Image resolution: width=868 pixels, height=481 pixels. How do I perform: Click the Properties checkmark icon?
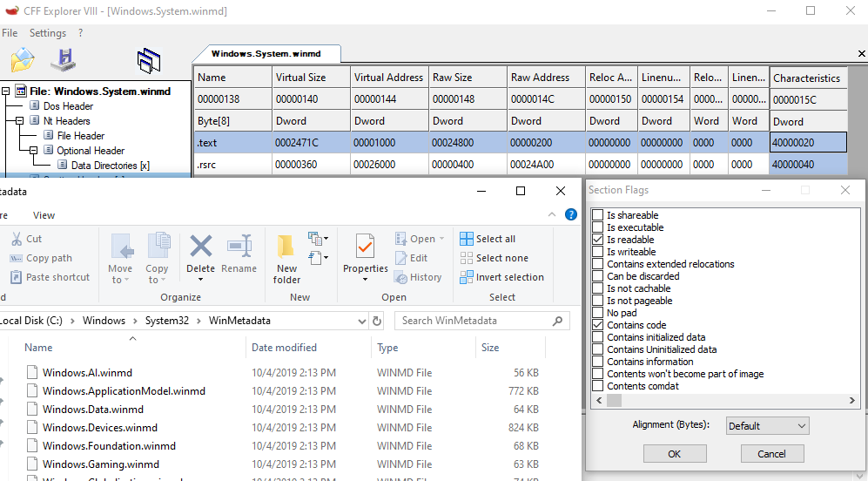click(365, 247)
